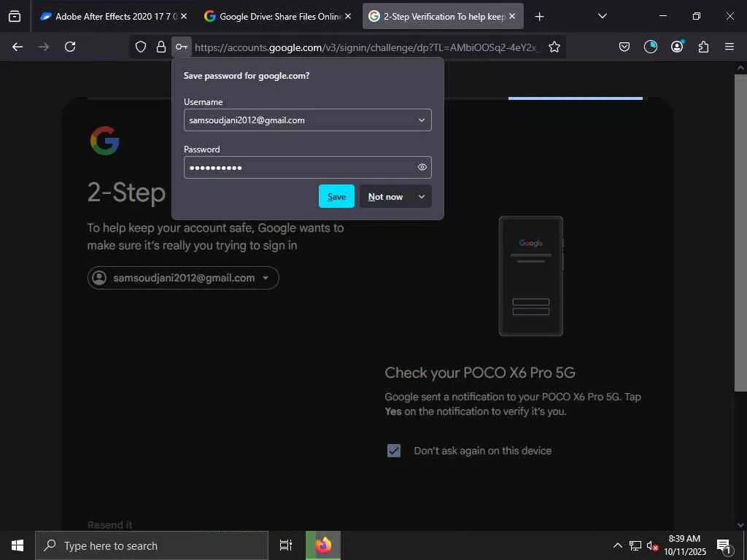Viewport: 747px width, 560px height.
Task: Open Firefox application hamburger menu
Action: point(729,47)
